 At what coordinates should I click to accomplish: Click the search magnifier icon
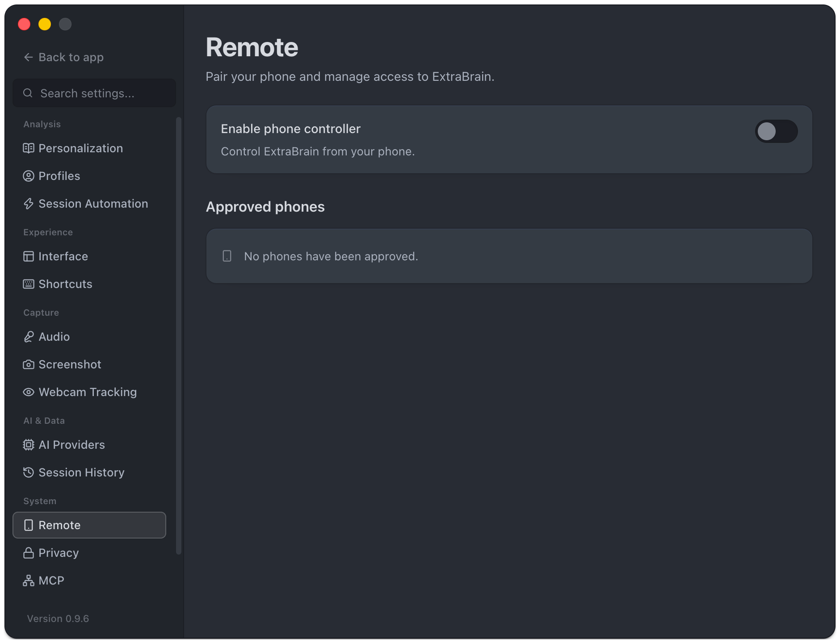(28, 93)
